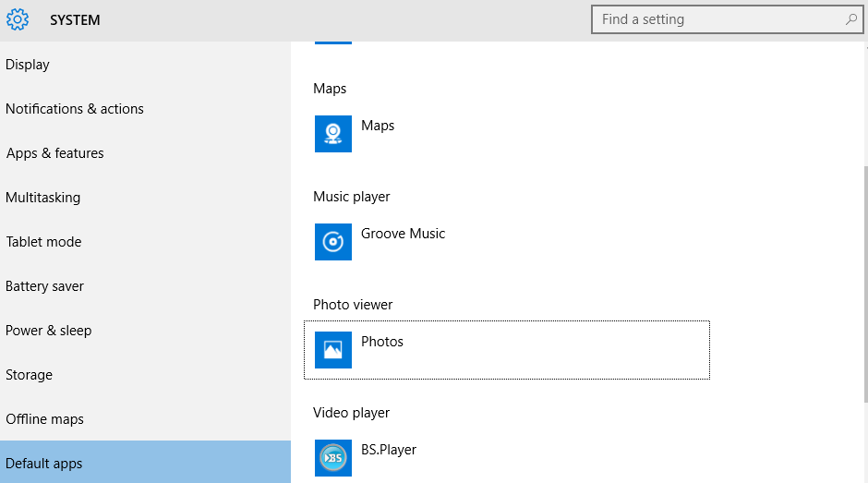The height and width of the screenshot is (483, 868).
Task: Click the search magnifier icon
Action: (850, 19)
